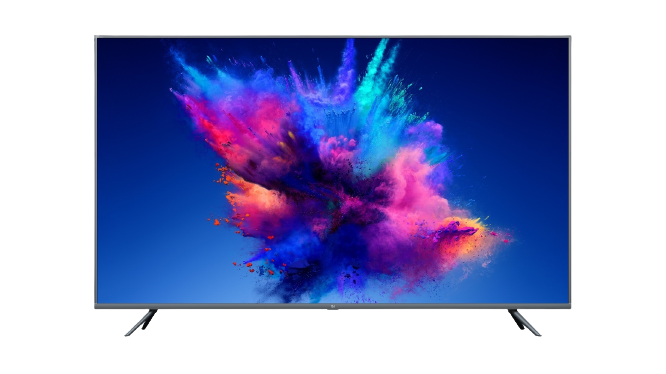
Task: Click the small logo on TV bottom bezel
Action: pos(333,307)
